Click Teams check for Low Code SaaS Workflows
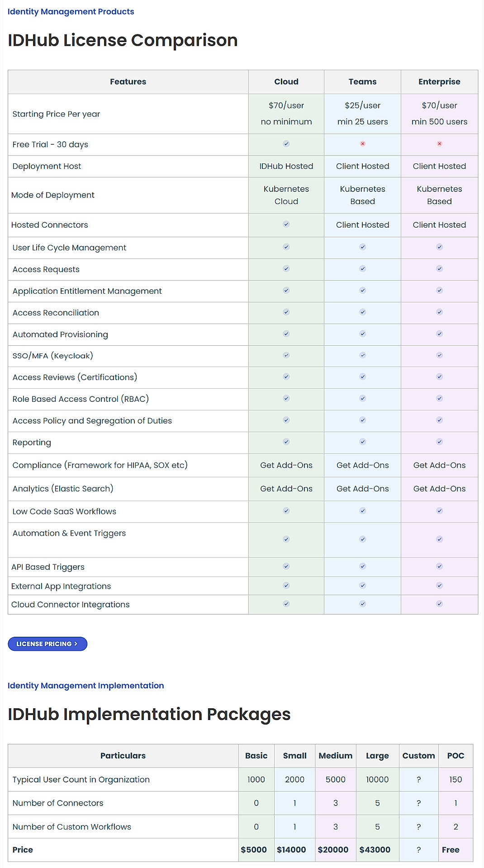This screenshot has height=868, width=484. point(363,511)
